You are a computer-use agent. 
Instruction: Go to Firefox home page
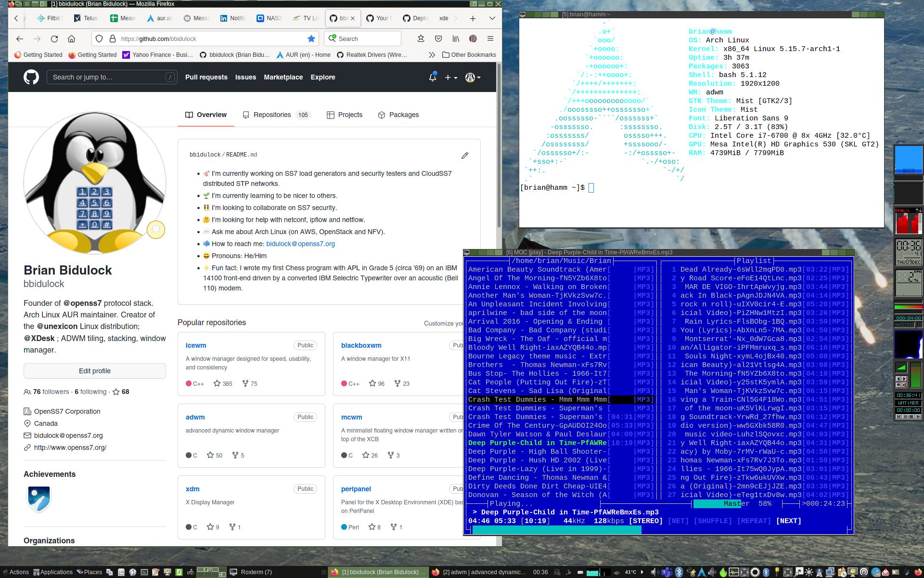pyautogui.click(x=72, y=39)
